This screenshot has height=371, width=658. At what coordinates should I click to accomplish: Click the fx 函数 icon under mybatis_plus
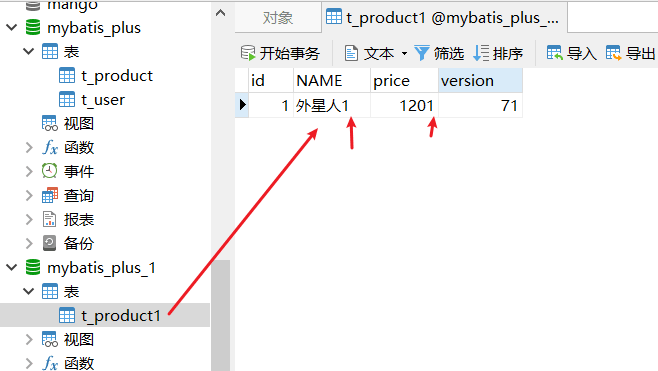(x=50, y=147)
